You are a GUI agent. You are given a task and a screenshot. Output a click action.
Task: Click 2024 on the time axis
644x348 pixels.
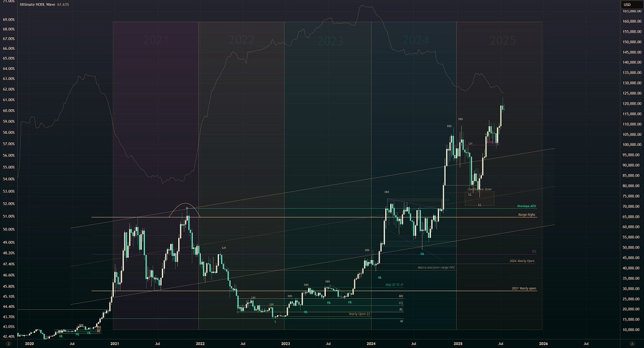(x=372, y=343)
